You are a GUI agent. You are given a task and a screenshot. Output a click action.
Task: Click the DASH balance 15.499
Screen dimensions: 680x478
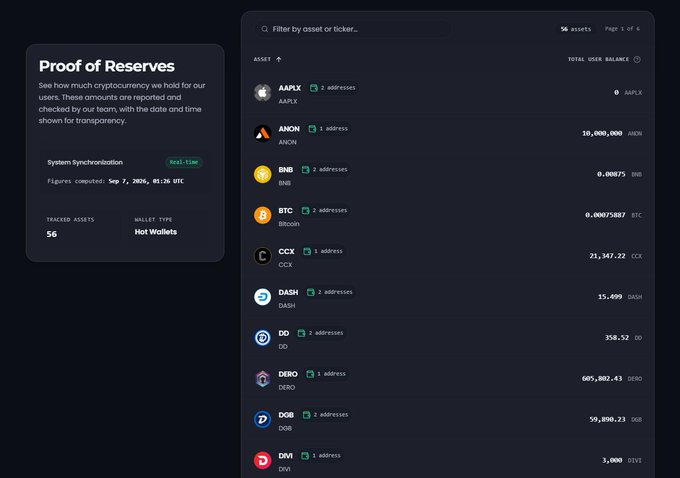(610, 297)
